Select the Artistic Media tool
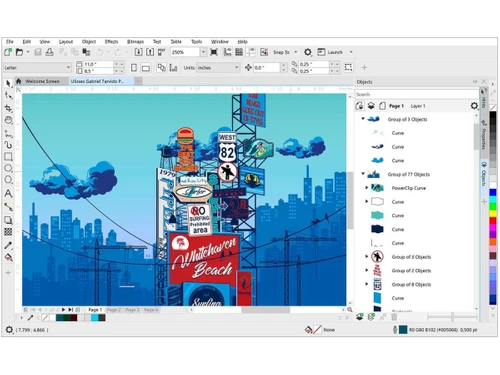The image size is (500, 375). pos(8,145)
